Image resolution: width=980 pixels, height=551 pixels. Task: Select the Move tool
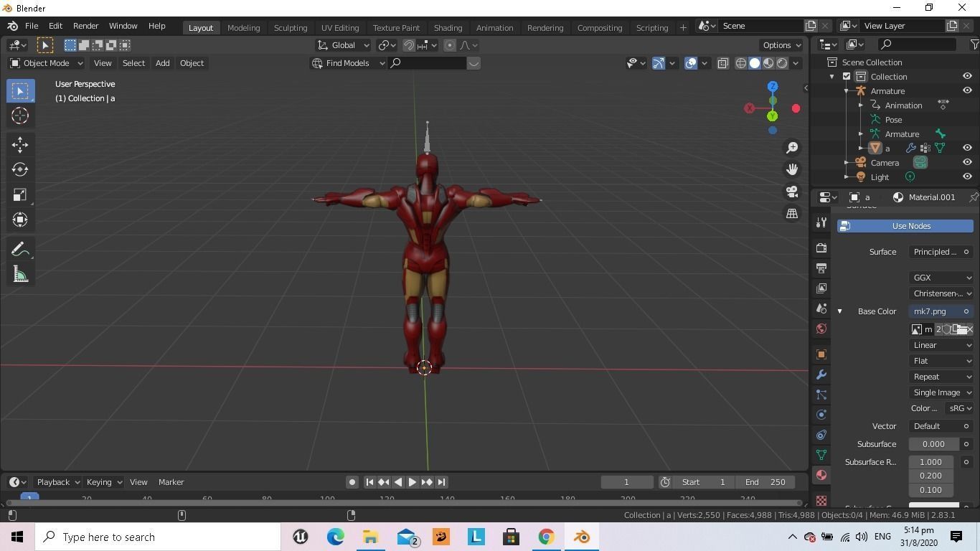20,144
